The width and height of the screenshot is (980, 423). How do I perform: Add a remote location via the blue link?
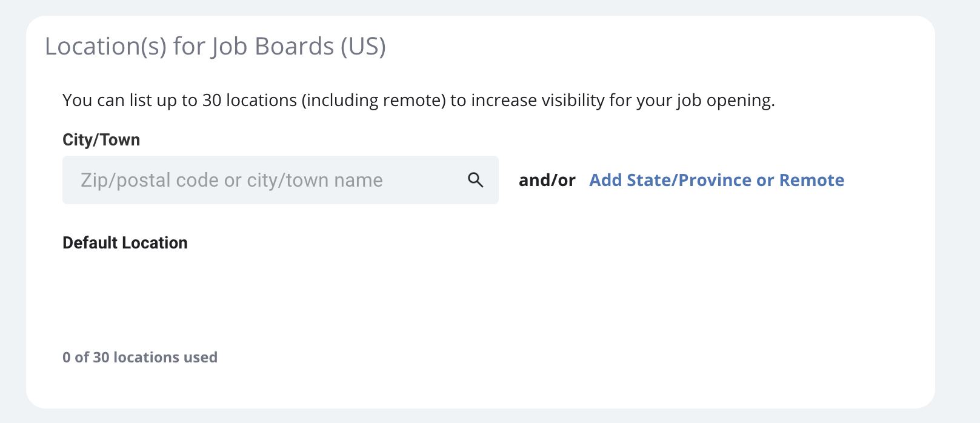point(717,180)
